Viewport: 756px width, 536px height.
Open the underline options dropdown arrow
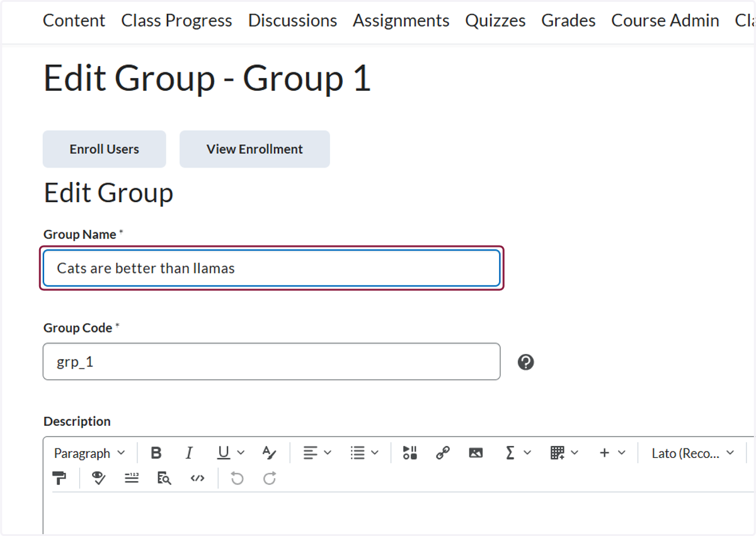point(241,453)
